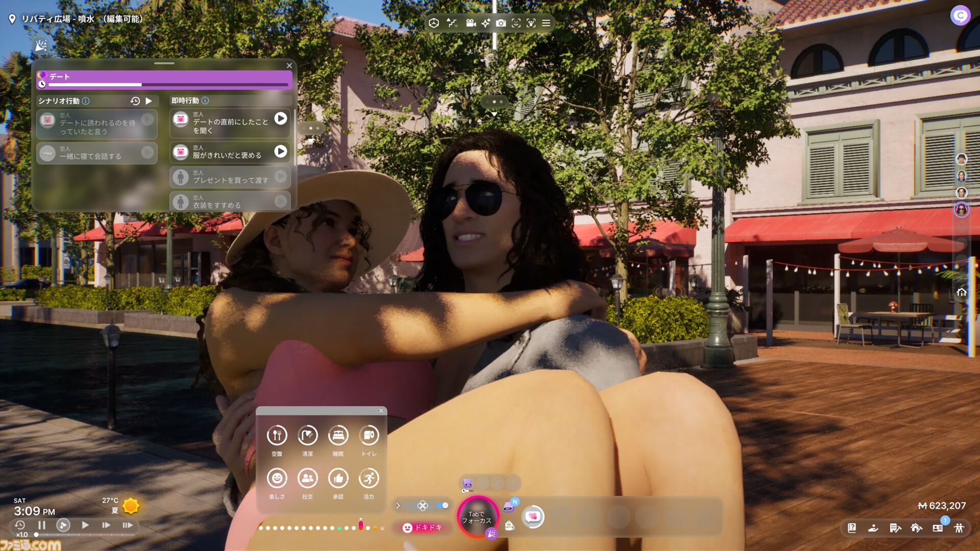Click the sunny weather icon

[131, 506]
